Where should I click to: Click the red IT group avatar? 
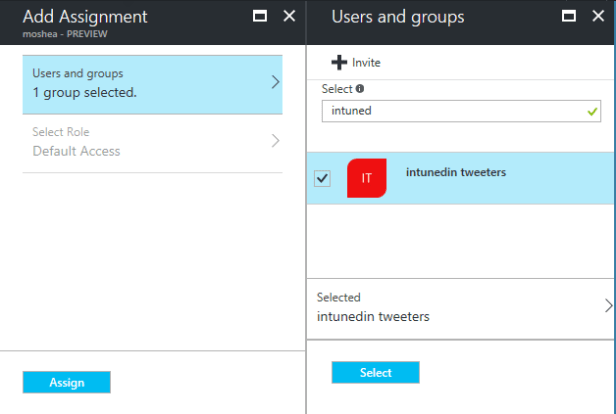point(366,178)
